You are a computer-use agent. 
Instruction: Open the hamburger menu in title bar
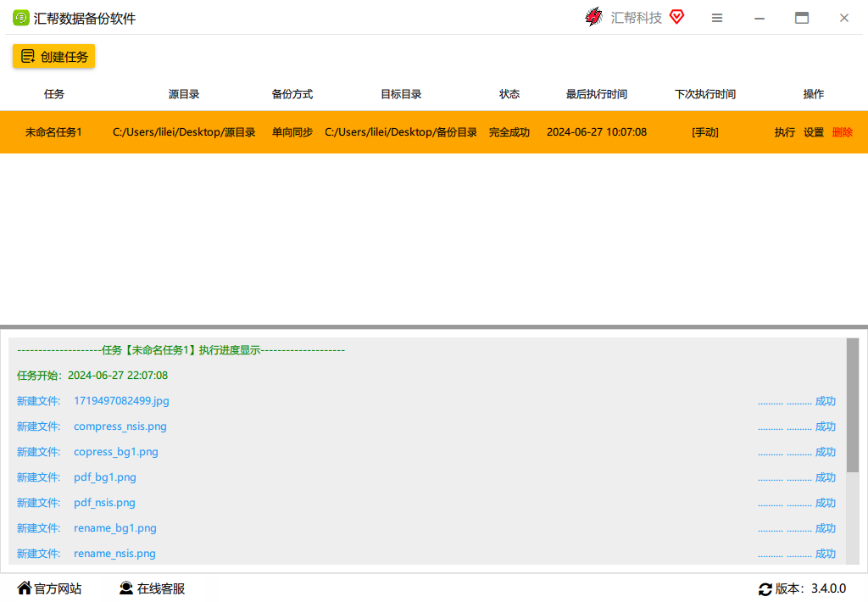(717, 18)
